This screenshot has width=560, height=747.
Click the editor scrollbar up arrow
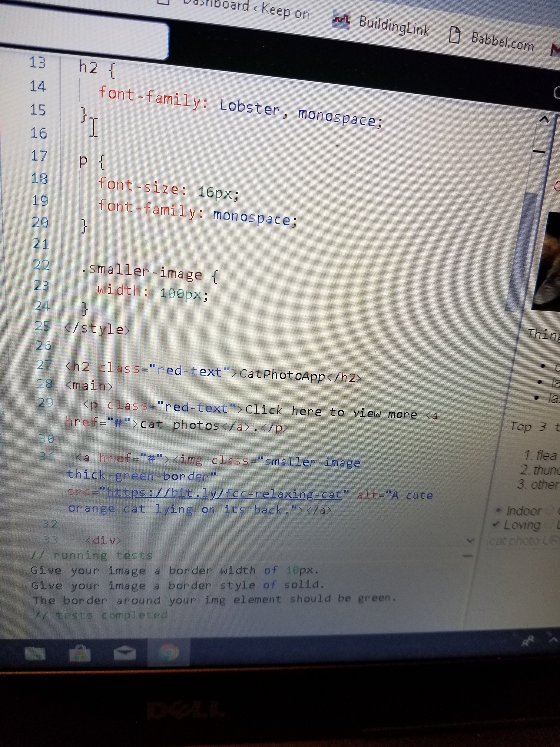pyautogui.click(x=544, y=119)
